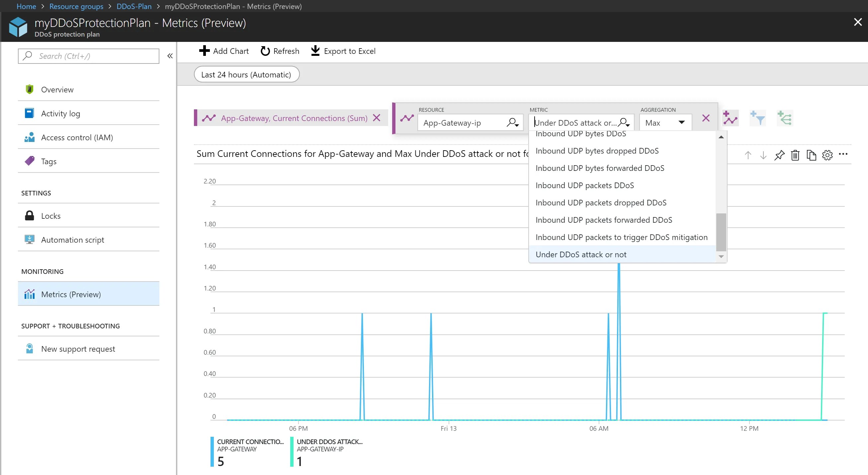This screenshot has height=475, width=868.
Task: Select Under DDoS attack or not option
Action: (x=622, y=254)
